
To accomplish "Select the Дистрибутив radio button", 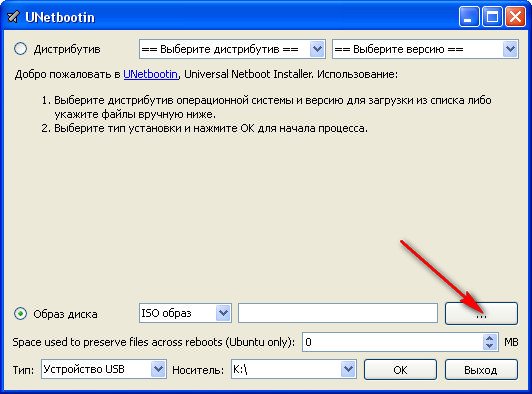I will pyautogui.click(x=20, y=49).
